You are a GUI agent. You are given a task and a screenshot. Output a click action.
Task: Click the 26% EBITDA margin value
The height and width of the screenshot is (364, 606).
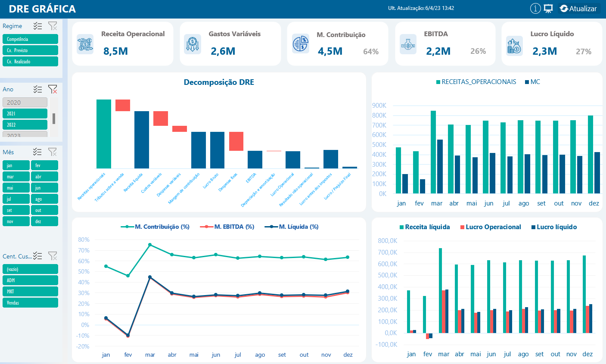pyautogui.click(x=478, y=51)
